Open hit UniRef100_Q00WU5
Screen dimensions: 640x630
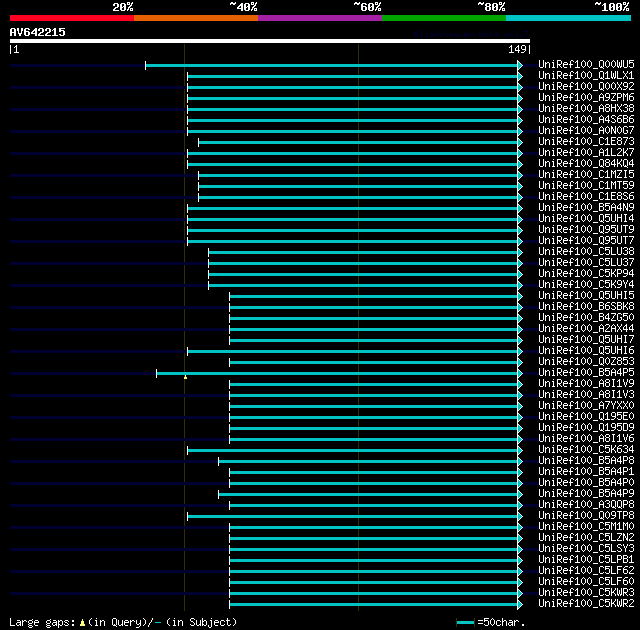click(x=586, y=64)
